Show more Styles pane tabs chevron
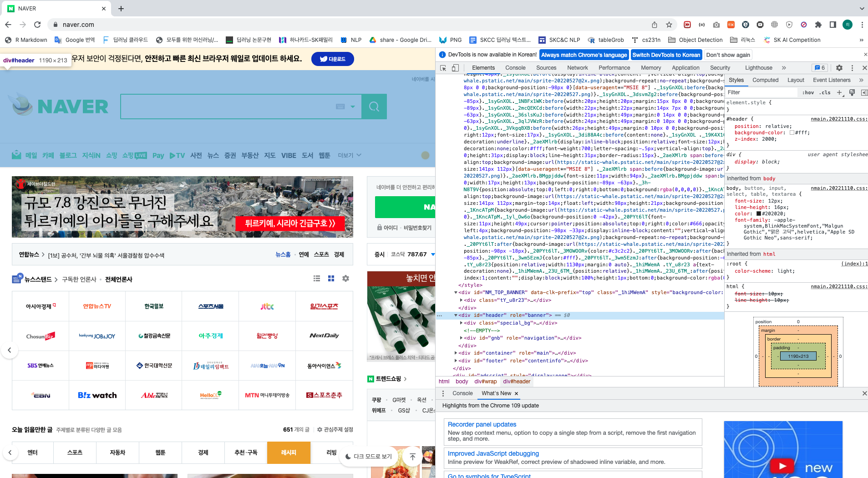This screenshot has height=478, width=868. (861, 80)
